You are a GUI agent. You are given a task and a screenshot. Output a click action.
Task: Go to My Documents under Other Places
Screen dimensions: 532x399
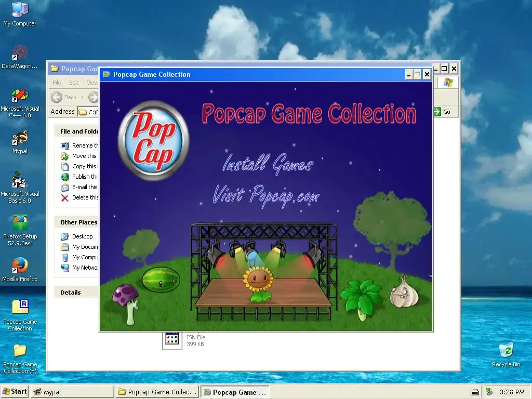coord(79,247)
